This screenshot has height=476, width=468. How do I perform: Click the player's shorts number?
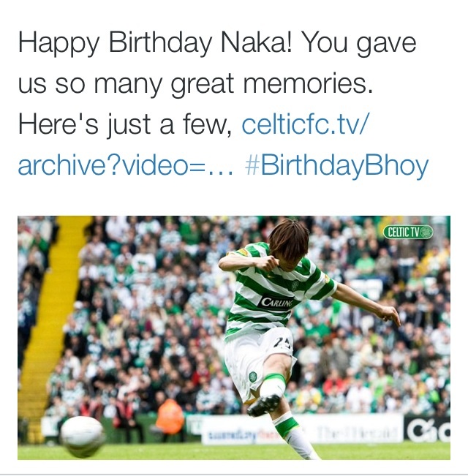click(283, 341)
